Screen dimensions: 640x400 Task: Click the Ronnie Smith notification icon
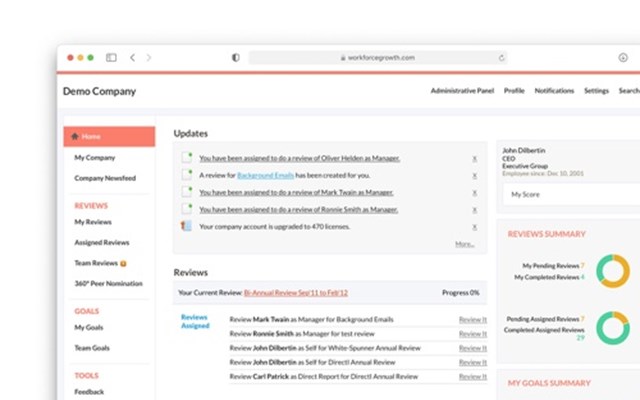click(x=187, y=209)
